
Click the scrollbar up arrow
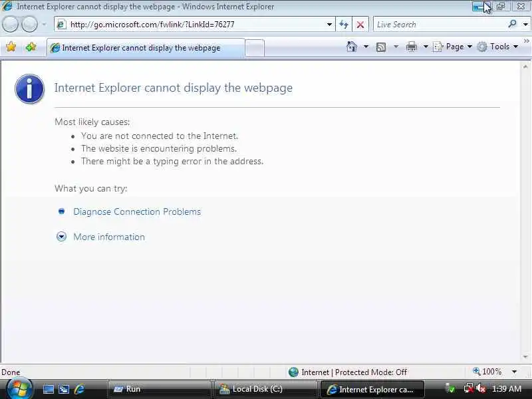coord(525,67)
